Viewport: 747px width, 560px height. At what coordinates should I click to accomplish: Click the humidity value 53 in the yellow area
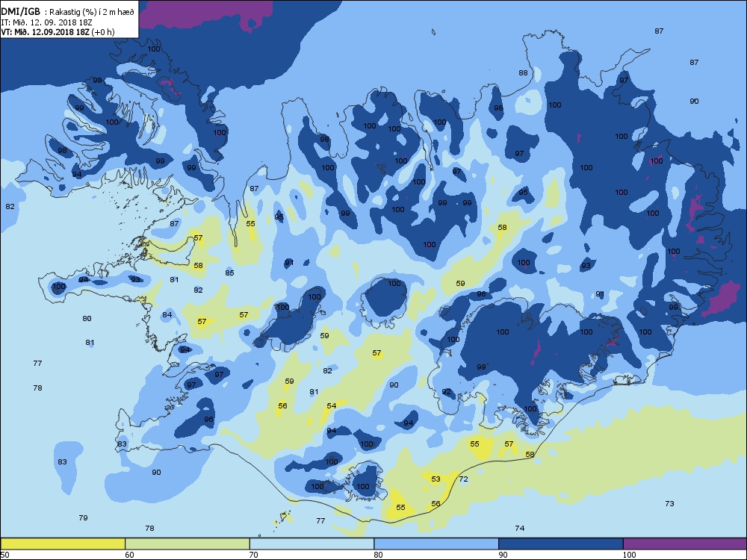point(436,479)
